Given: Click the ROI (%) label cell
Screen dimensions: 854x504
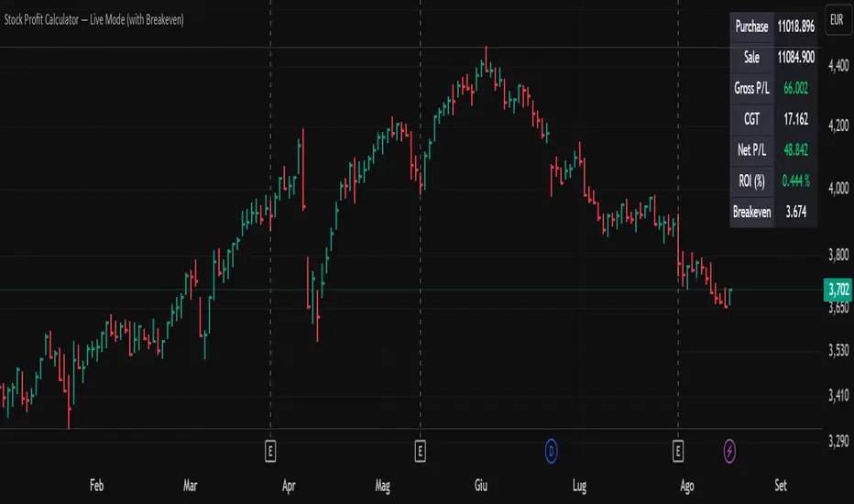Looking at the screenshot, I should 751,181.
